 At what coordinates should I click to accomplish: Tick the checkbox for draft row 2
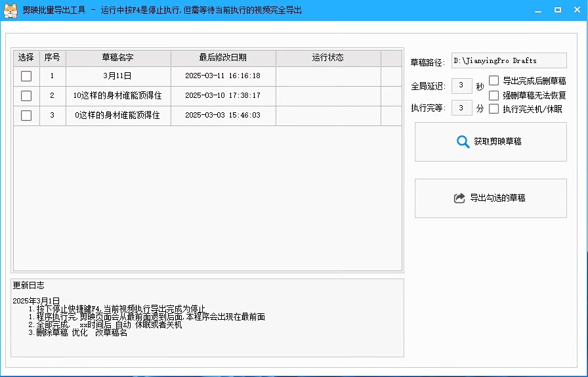(26, 96)
